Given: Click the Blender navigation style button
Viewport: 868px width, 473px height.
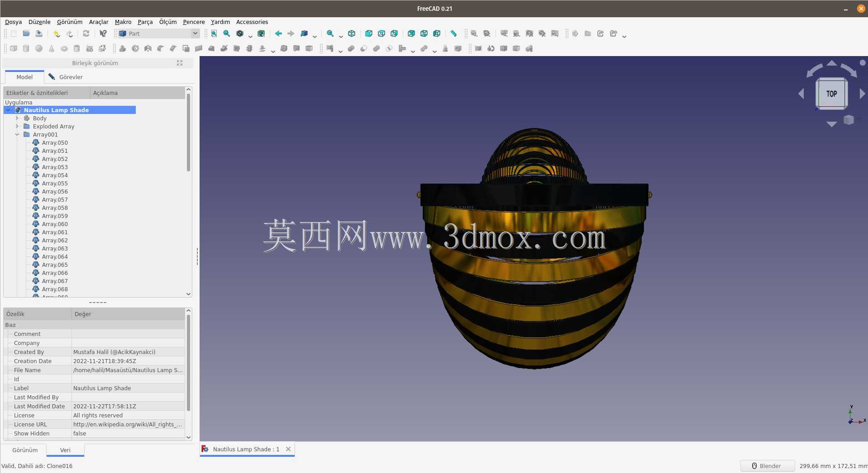Looking at the screenshot, I should pyautogui.click(x=767, y=466).
